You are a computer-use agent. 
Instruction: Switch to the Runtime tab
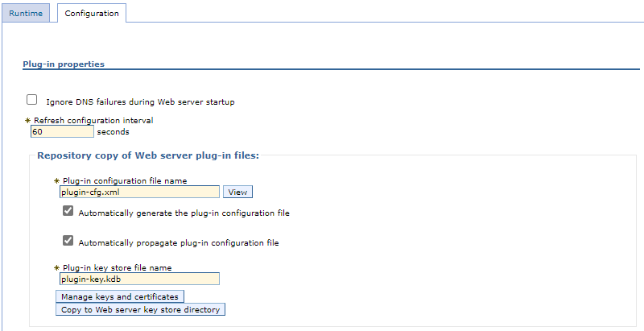coord(26,13)
